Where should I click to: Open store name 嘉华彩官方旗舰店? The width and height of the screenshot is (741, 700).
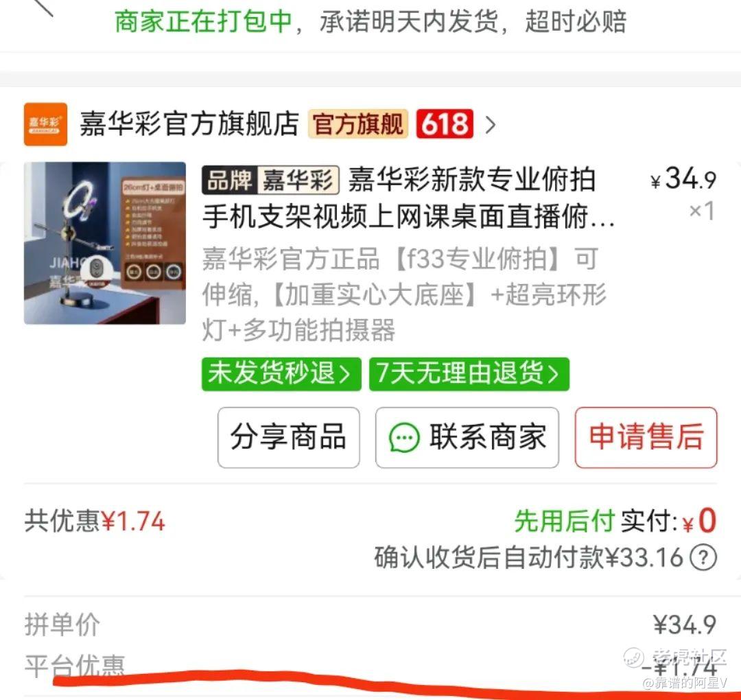189,124
